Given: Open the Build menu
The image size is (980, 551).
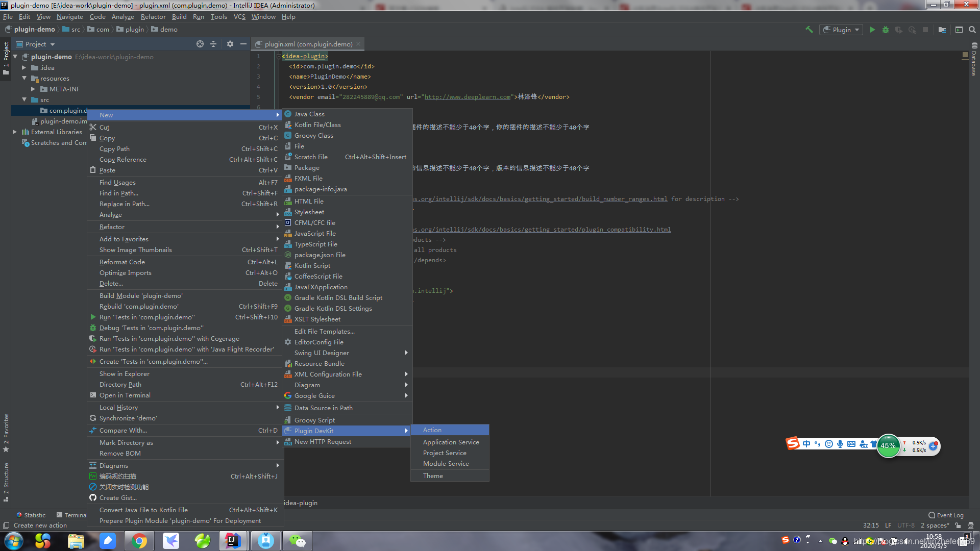Looking at the screenshot, I should coord(179,16).
